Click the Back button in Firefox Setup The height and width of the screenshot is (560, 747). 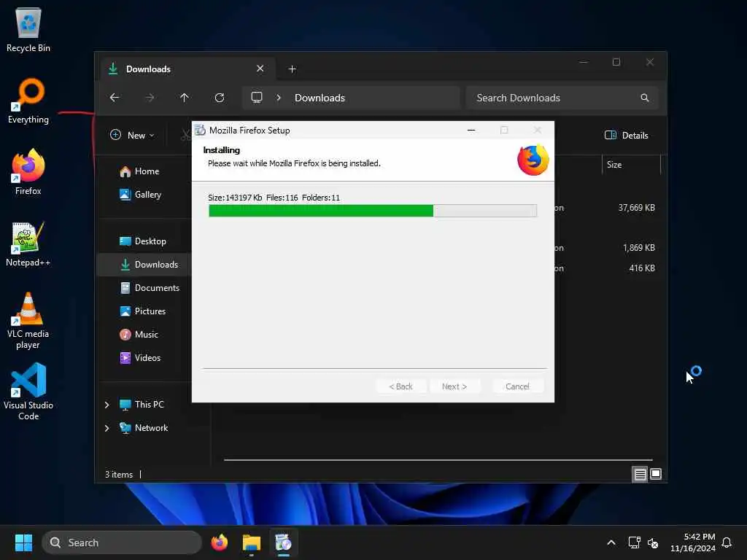click(x=400, y=386)
